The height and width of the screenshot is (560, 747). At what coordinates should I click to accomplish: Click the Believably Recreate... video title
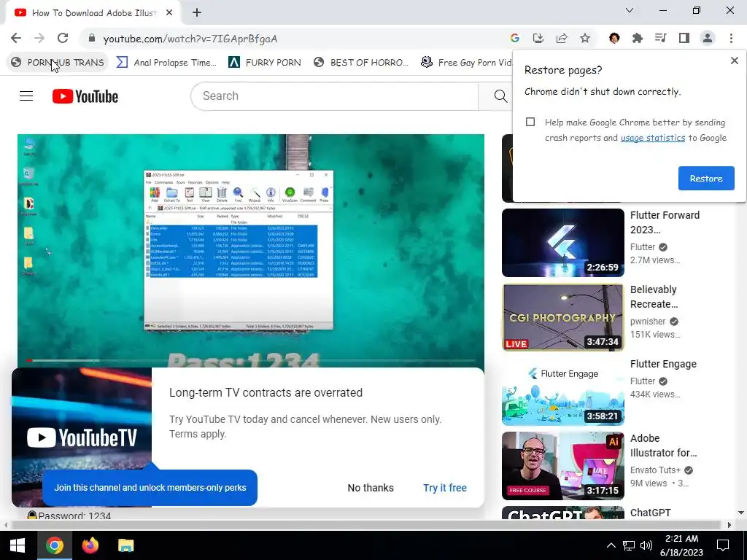[654, 297]
